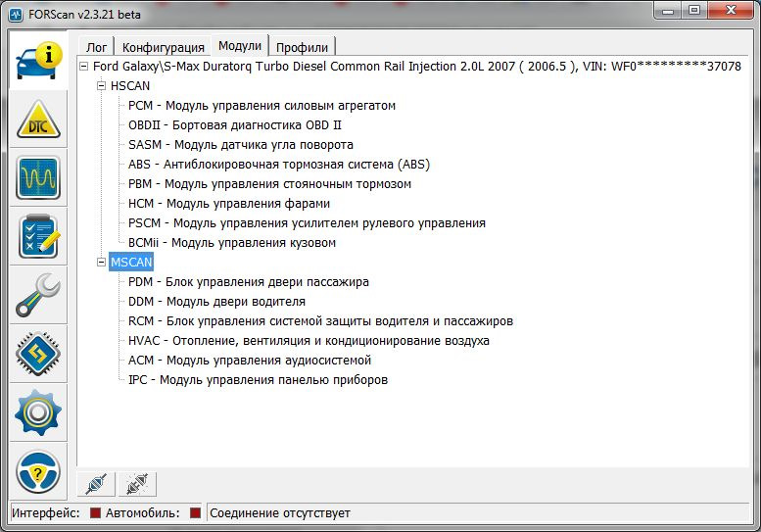Select PDM - Блок управления двери пассажира
The width and height of the screenshot is (761, 532).
point(249,281)
